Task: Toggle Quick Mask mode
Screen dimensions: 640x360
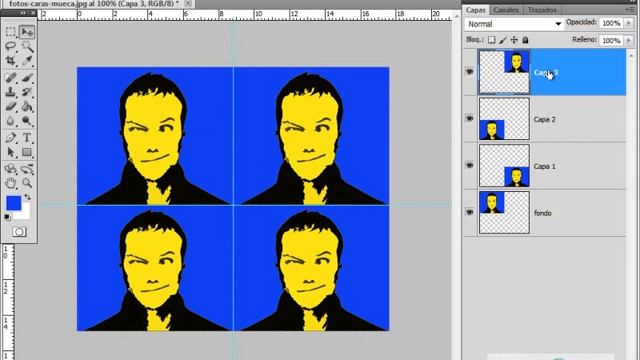Action: (x=19, y=232)
